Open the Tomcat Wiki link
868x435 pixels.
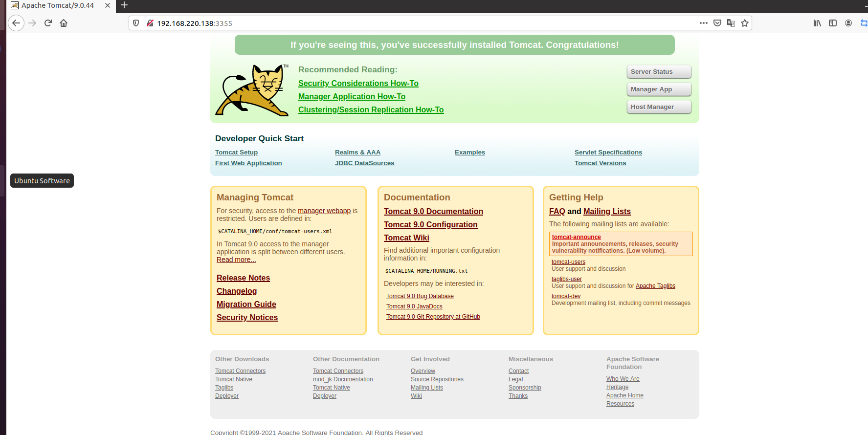406,238
